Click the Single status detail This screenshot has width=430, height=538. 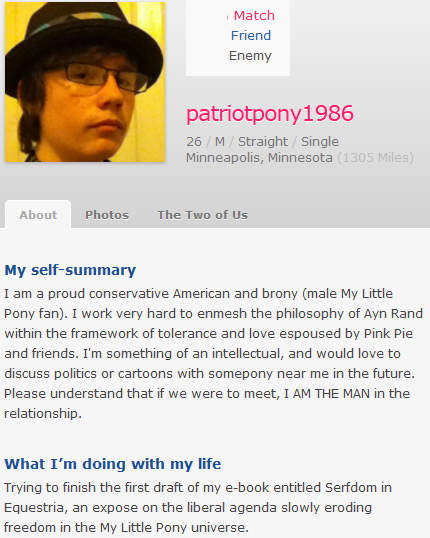[320, 141]
